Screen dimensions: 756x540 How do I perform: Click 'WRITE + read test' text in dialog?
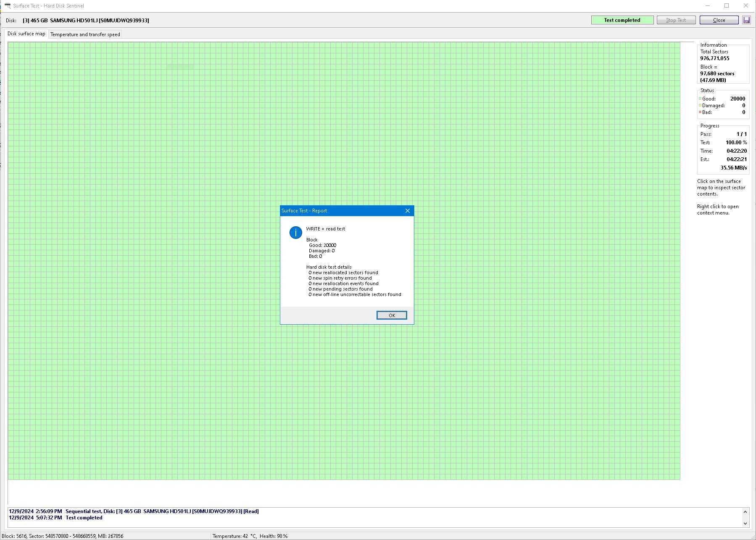pos(326,229)
